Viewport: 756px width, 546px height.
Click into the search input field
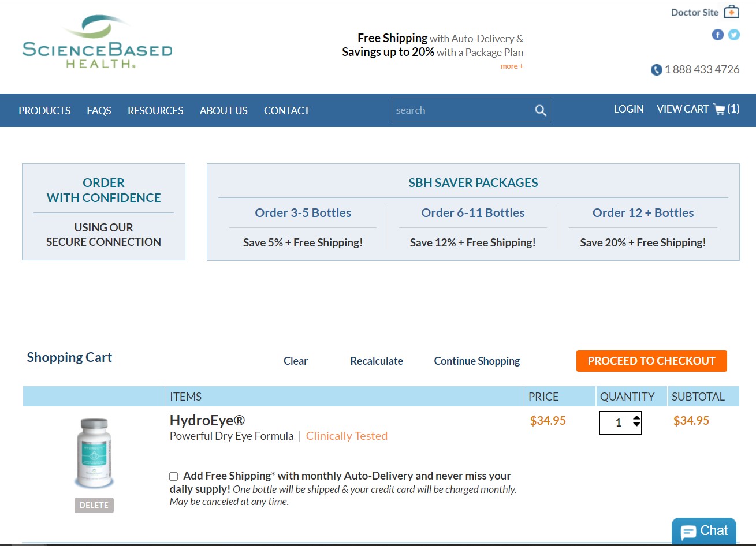pyautogui.click(x=461, y=110)
